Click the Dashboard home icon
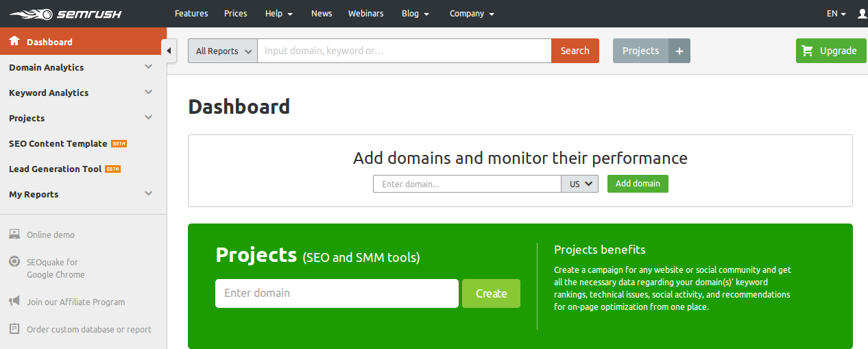 [14, 41]
